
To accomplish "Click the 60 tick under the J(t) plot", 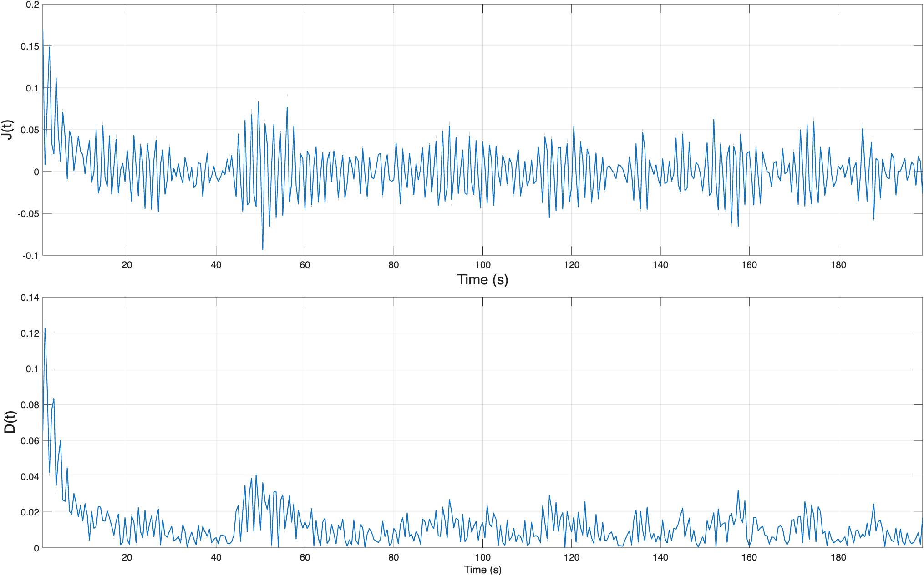I will point(305,265).
